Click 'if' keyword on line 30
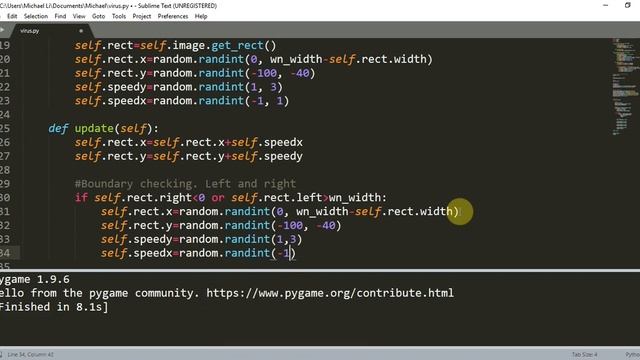This screenshot has width=640, height=360. [x=81, y=198]
